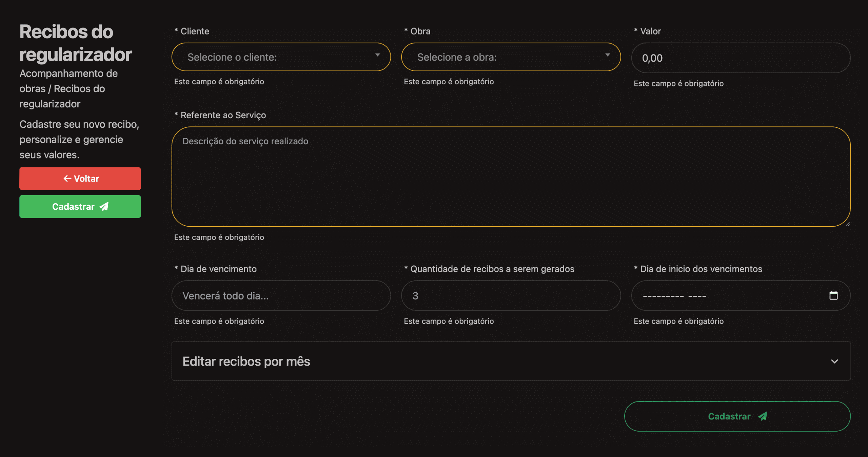Click the left arrow icon on Voltar

pyautogui.click(x=67, y=179)
